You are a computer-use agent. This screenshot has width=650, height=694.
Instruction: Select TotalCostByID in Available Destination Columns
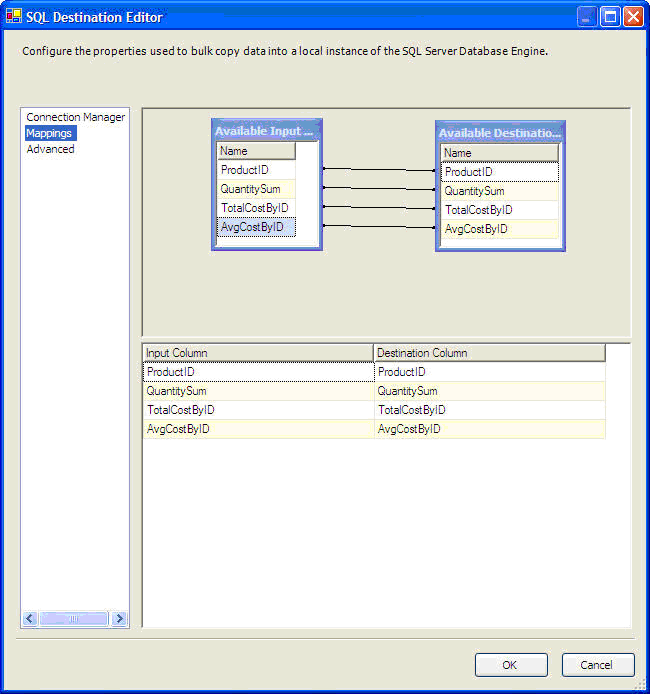(x=500, y=210)
